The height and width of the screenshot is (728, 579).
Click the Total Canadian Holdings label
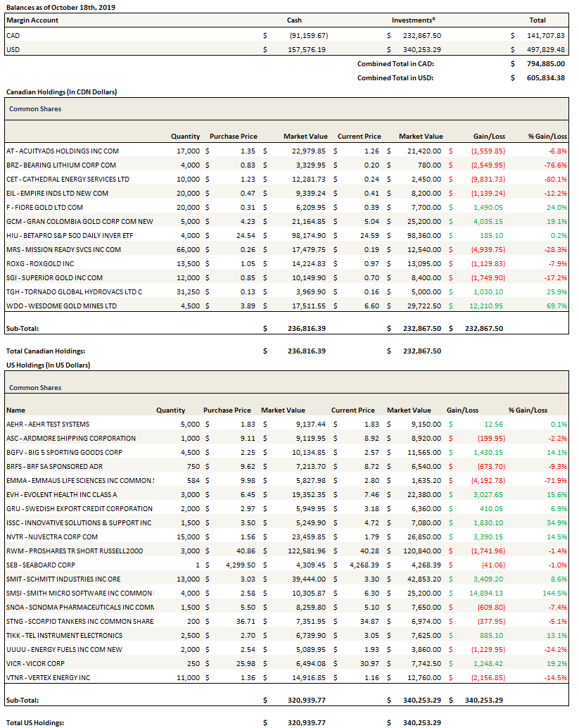(47, 351)
